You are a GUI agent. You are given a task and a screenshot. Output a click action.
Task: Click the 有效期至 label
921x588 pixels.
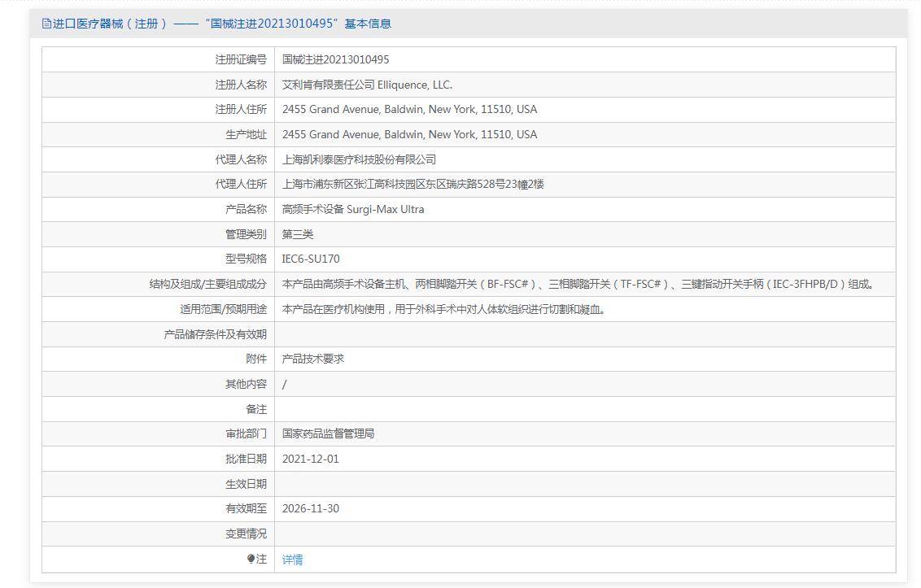(x=246, y=508)
